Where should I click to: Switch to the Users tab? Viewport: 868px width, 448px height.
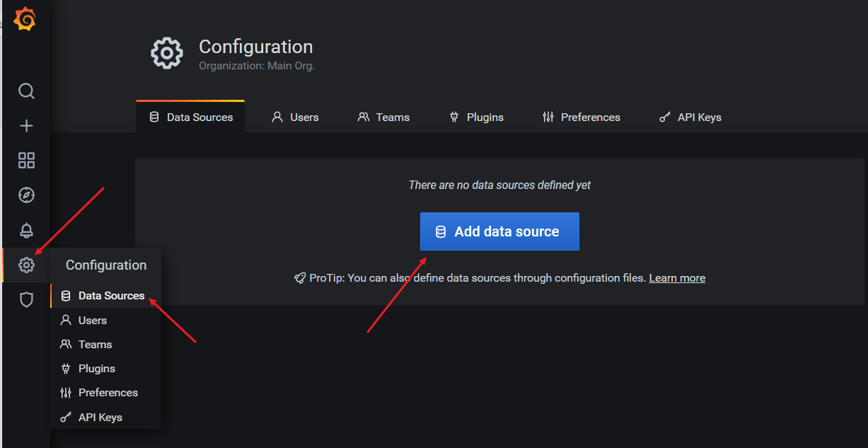point(295,117)
